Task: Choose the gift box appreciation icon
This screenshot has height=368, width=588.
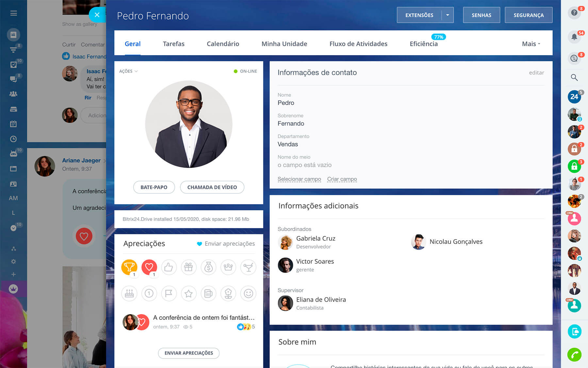Action: point(188,267)
